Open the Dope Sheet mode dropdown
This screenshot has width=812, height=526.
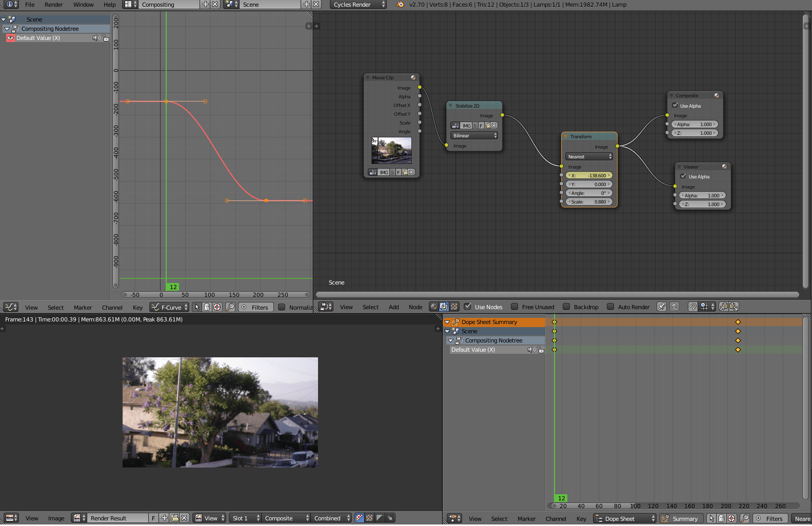[625, 519]
